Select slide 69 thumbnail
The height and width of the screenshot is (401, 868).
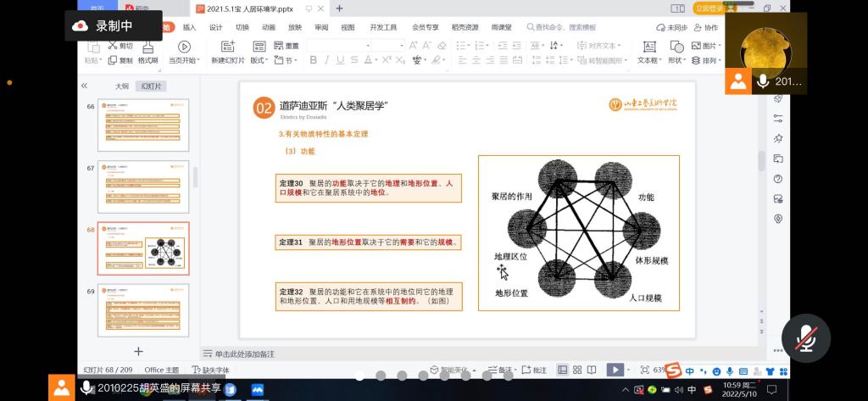(x=143, y=309)
